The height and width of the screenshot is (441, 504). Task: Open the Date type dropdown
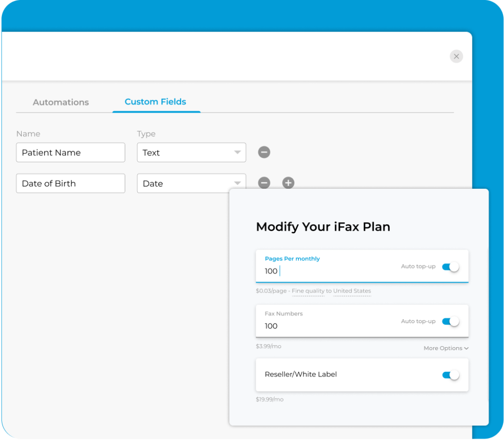coord(191,183)
